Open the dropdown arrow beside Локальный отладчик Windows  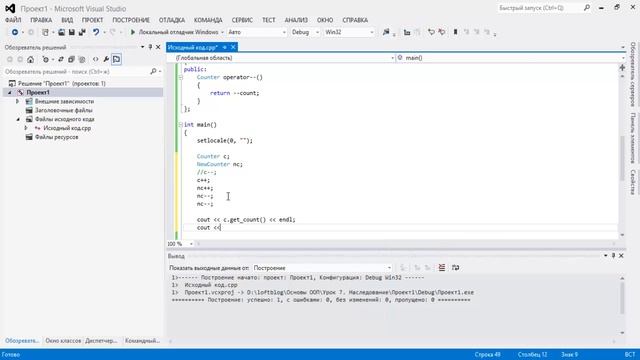[222, 32]
